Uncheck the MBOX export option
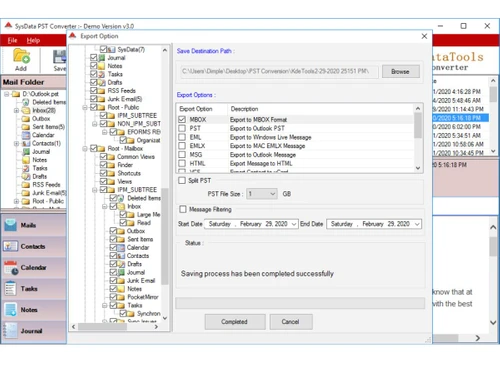500x375 pixels. (182, 119)
